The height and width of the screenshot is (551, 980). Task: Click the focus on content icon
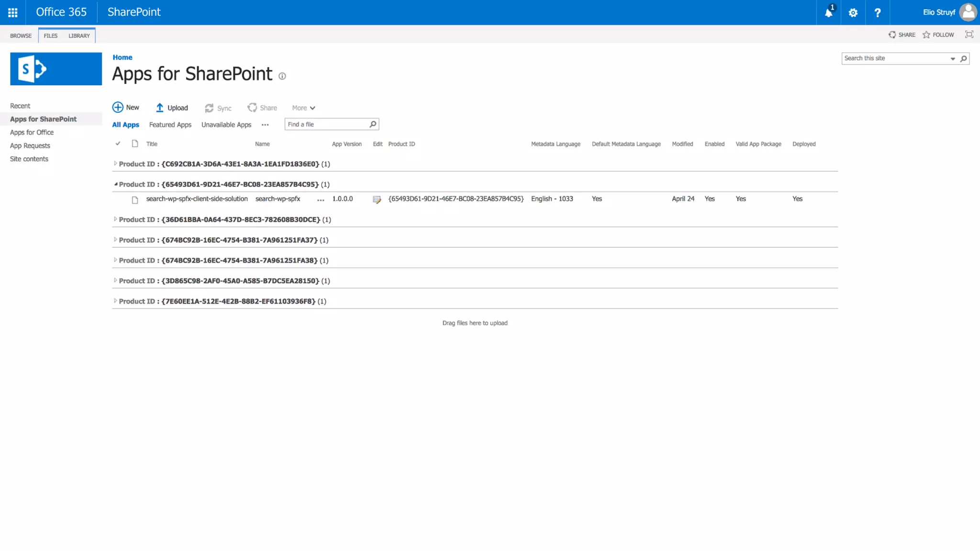(969, 34)
